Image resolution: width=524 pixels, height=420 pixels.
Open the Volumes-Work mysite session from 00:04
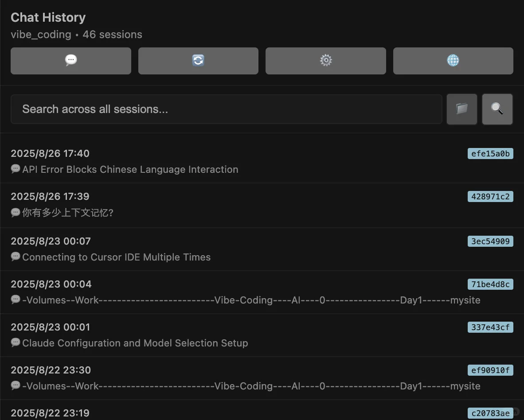click(262, 292)
